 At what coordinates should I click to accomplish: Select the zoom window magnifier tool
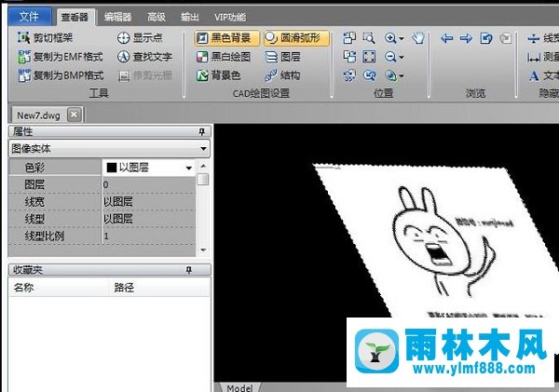point(369,38)
